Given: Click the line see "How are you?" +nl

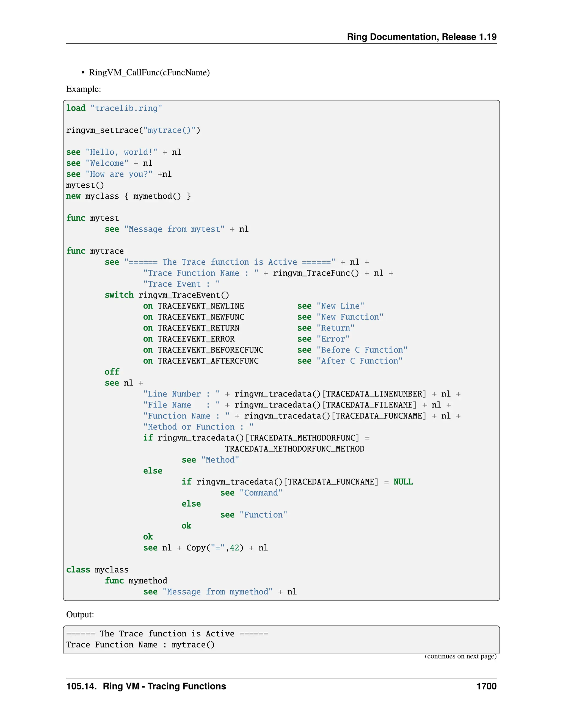Looking at the screenshot, I should point(119,174).
